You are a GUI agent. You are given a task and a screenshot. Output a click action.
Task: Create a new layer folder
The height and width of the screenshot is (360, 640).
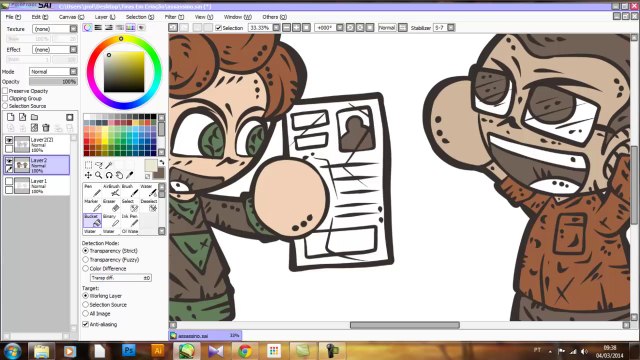[34, 117]
